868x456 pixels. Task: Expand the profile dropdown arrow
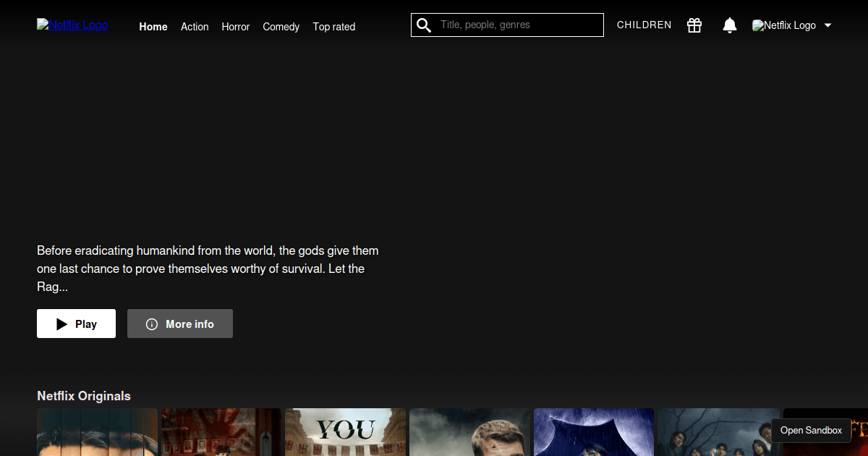tap(827, 25)
